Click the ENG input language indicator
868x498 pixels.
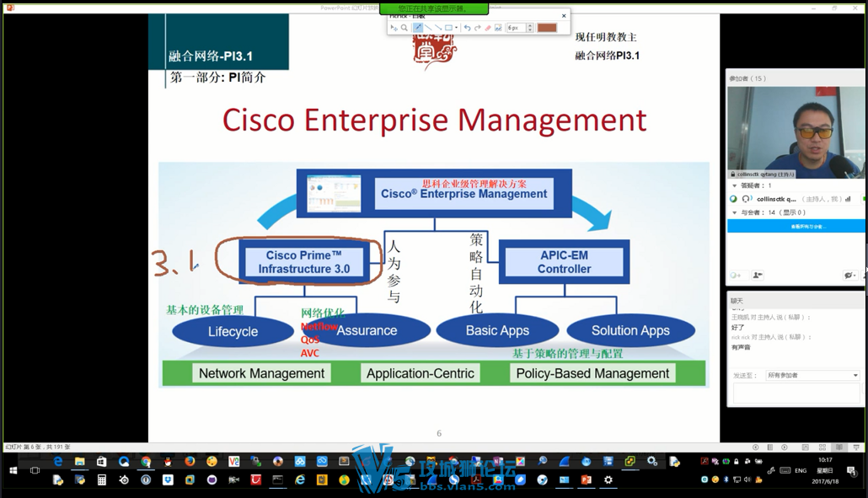pos(801,470)
